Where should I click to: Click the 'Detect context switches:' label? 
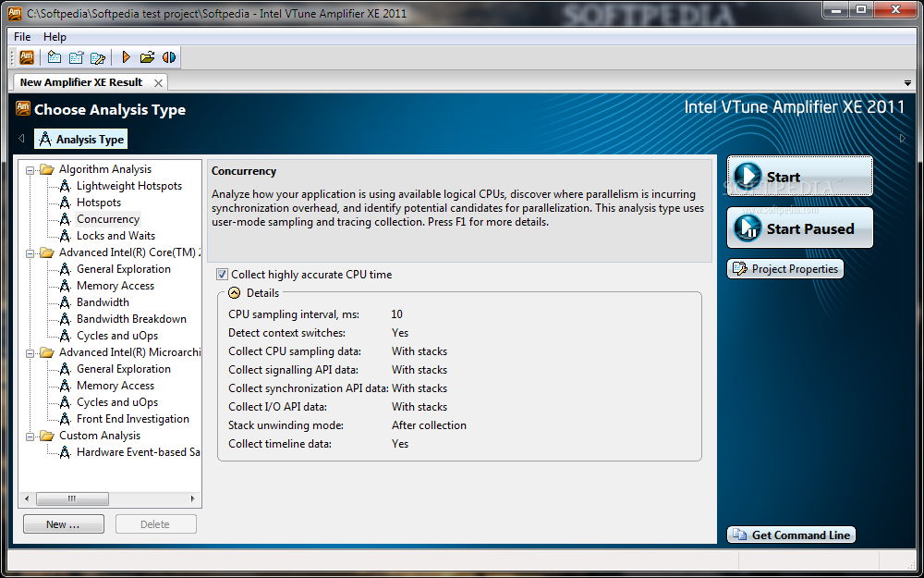pyautogui.click(x=287, y=333)
